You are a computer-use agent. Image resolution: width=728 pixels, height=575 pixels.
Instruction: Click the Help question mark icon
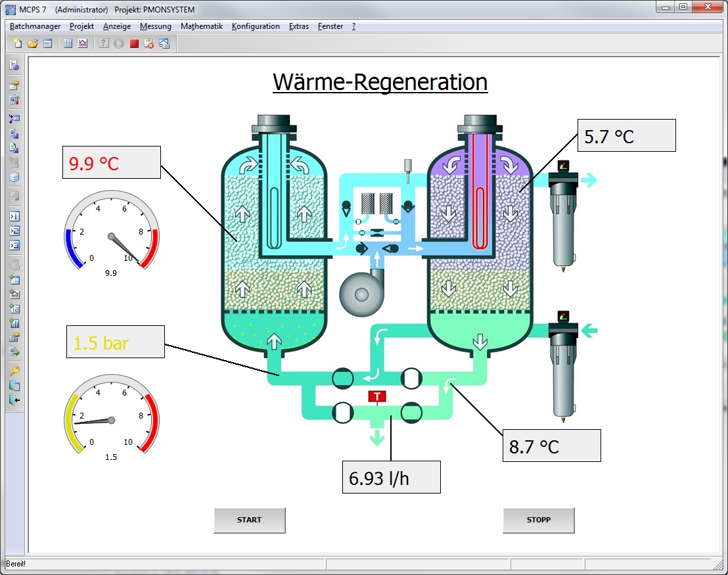103,43
